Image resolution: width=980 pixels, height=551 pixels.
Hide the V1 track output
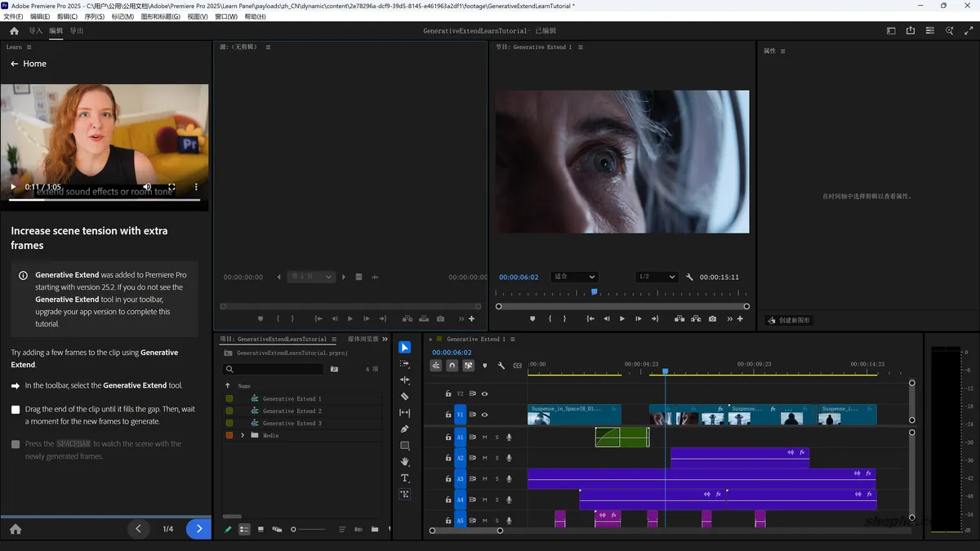point(484,415)
